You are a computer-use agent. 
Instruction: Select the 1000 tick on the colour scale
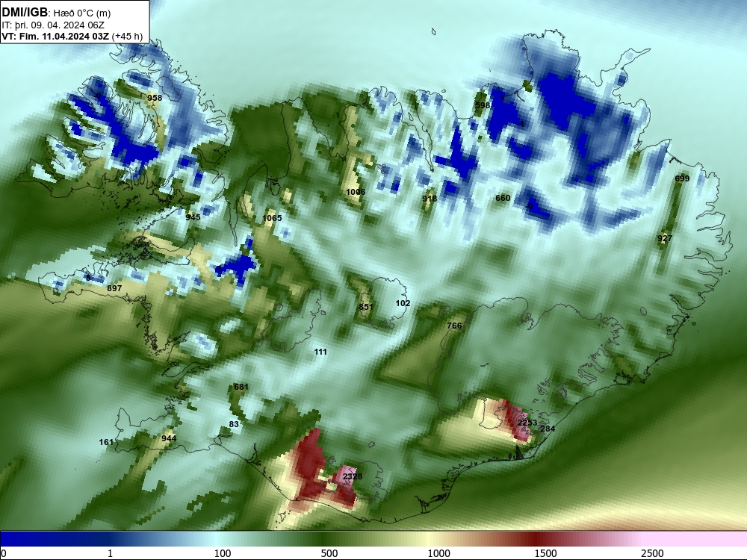point(438,553)
